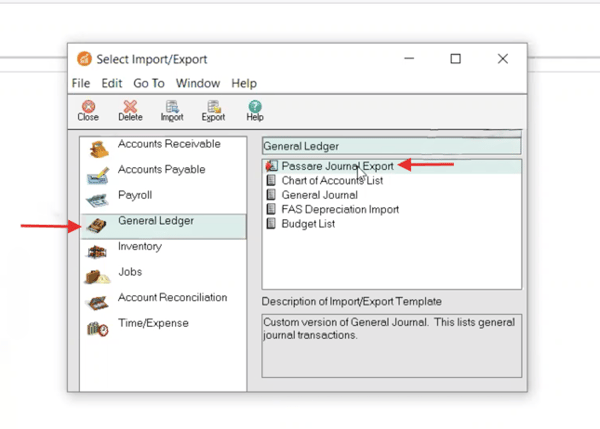Open the Window menu
This screenshot has height=429, width=600.
pos(198,83)
